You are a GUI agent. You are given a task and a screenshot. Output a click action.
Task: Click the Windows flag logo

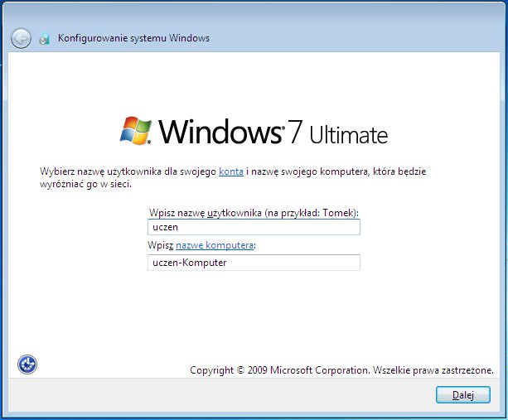(x=136, y=131)
